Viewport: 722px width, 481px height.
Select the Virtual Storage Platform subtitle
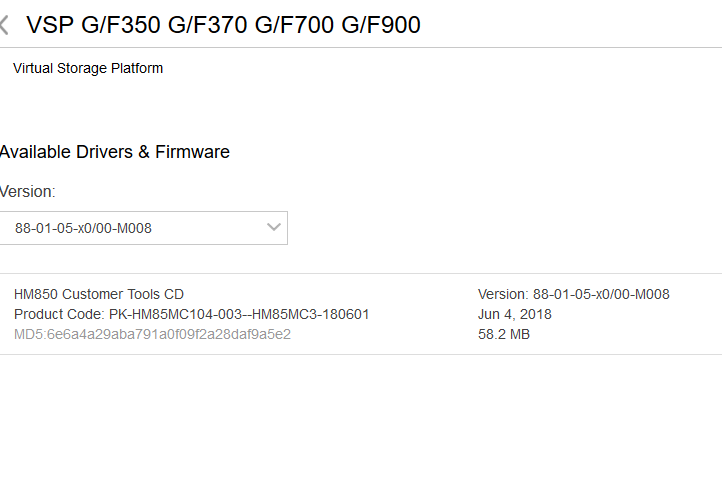(x=88, y=68)
